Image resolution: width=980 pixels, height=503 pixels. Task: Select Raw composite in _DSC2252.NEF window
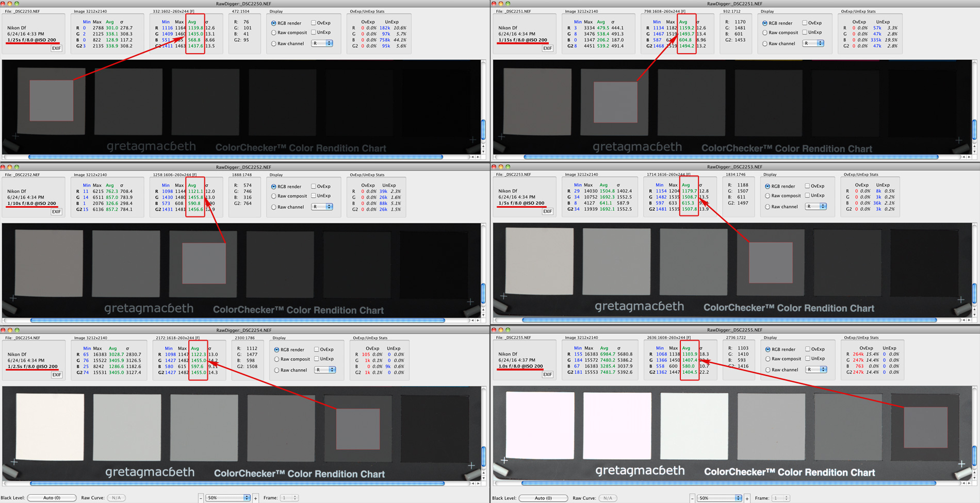point(274,196)
